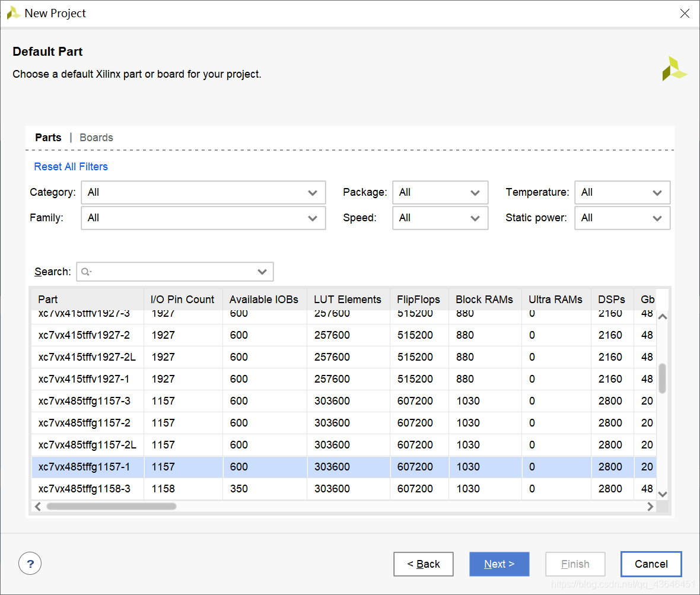This screenshot has height=595, width=700.
Task: Click Reset All Filters link
Action: (x=71, y=167)
